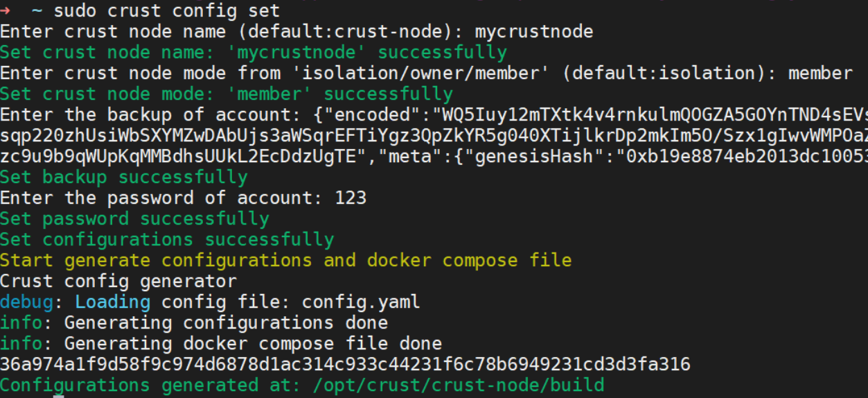Click the 'config.yaml' filename
868x398 pixels.
tap(361, 302)
